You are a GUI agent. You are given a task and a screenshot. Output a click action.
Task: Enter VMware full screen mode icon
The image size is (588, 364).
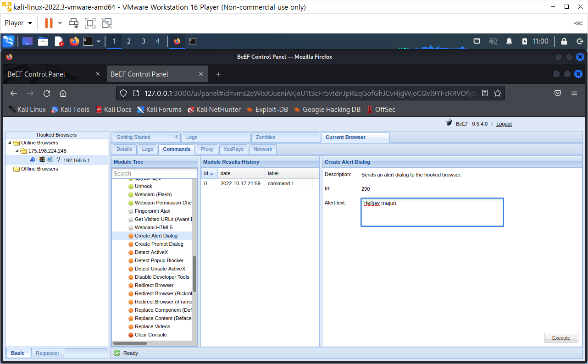[90, 23]
